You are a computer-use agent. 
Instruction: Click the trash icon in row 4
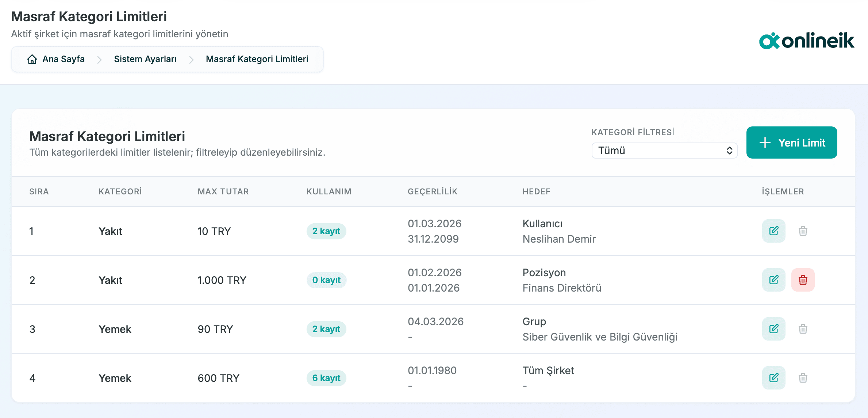[x=803, y=378]
